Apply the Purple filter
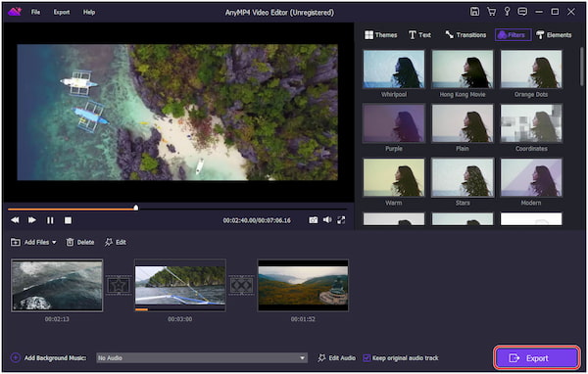The height and width of the screenshot is (374, 588). [394, 123]
